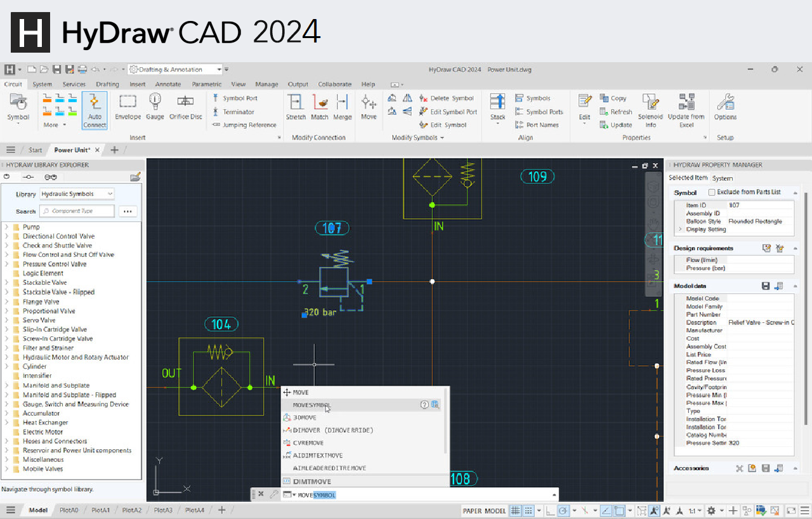Delete accessory with the X icon
Viewport: 812px width, 519px height.
pyautogui.click(x=739, y=468)
